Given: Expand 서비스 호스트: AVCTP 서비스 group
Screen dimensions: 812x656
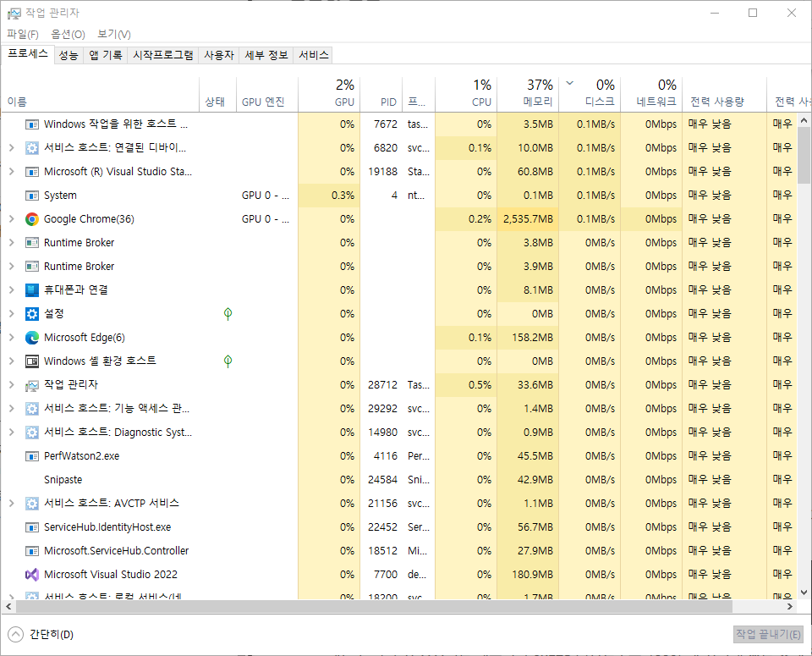Looking at the screenshot, I should tap(11, 504).
